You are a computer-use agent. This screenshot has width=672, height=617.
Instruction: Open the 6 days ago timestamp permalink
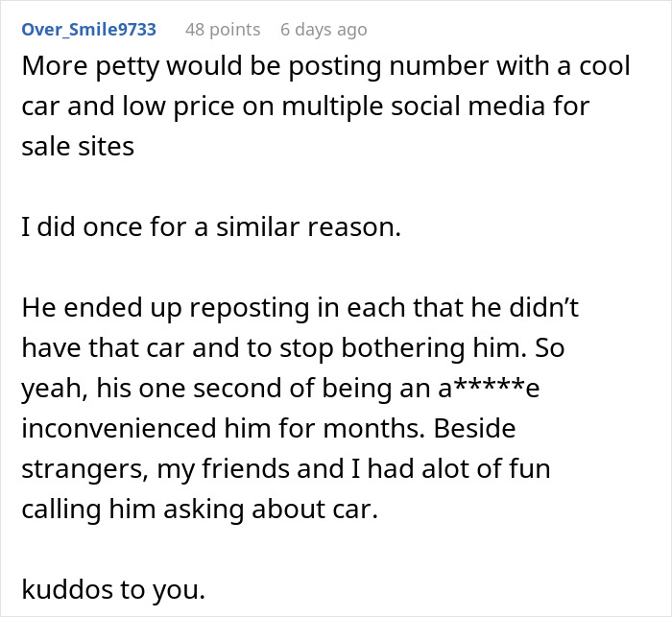tap(324, 30)
